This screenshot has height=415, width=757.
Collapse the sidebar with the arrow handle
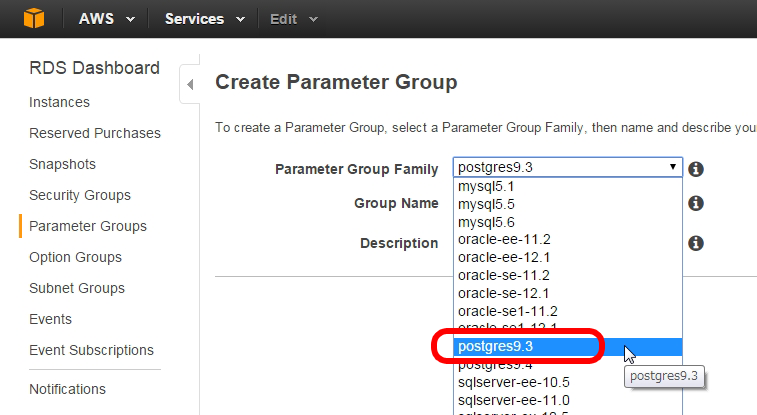click(x=190, y=84)
